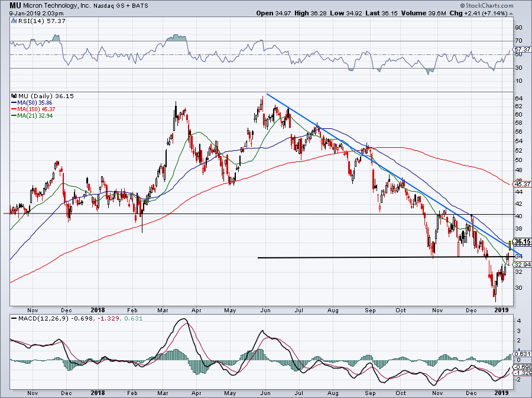Click the candlestick icon beside MU (Daily)
This screenshot has width=532, height=398.
tap(14, 96)
